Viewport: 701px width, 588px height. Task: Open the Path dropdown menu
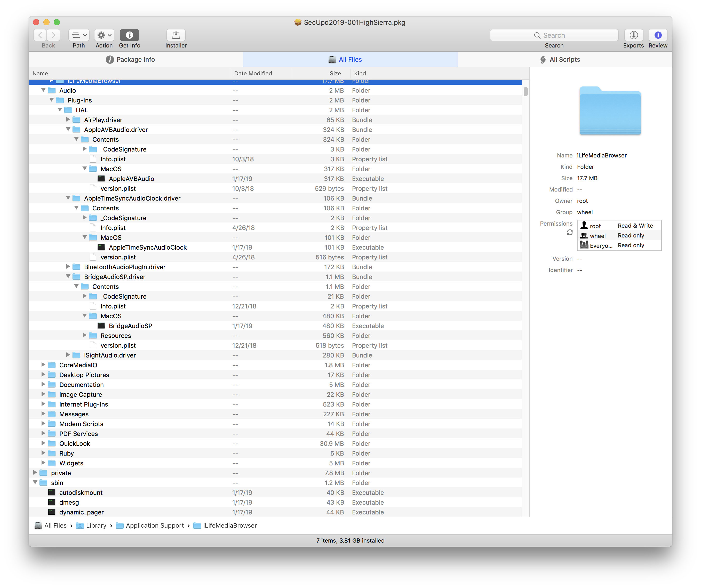[x=79, y=35]
